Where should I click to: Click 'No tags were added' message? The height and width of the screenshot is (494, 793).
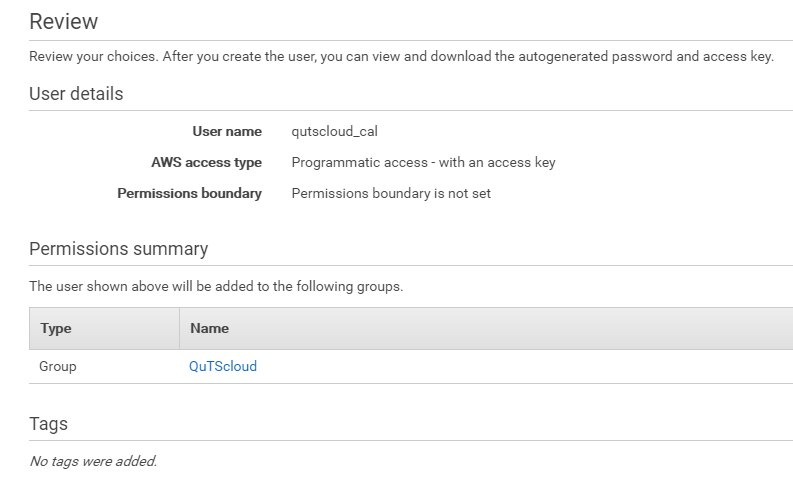click(x=93, y=461)
